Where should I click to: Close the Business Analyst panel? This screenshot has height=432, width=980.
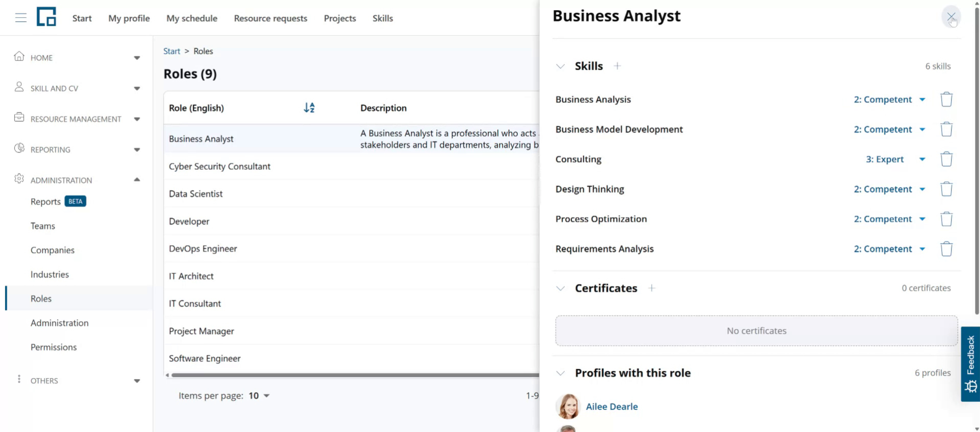click(951, 17)
